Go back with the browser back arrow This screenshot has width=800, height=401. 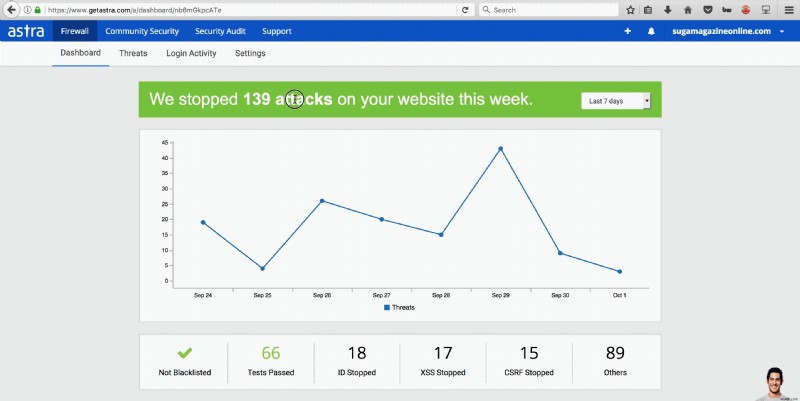coord(11,10)
